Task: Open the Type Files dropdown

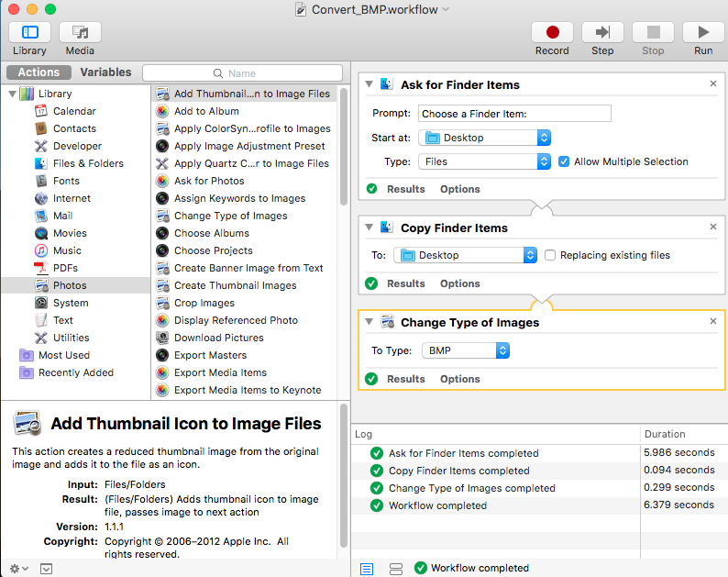Action: click(485, 161)
